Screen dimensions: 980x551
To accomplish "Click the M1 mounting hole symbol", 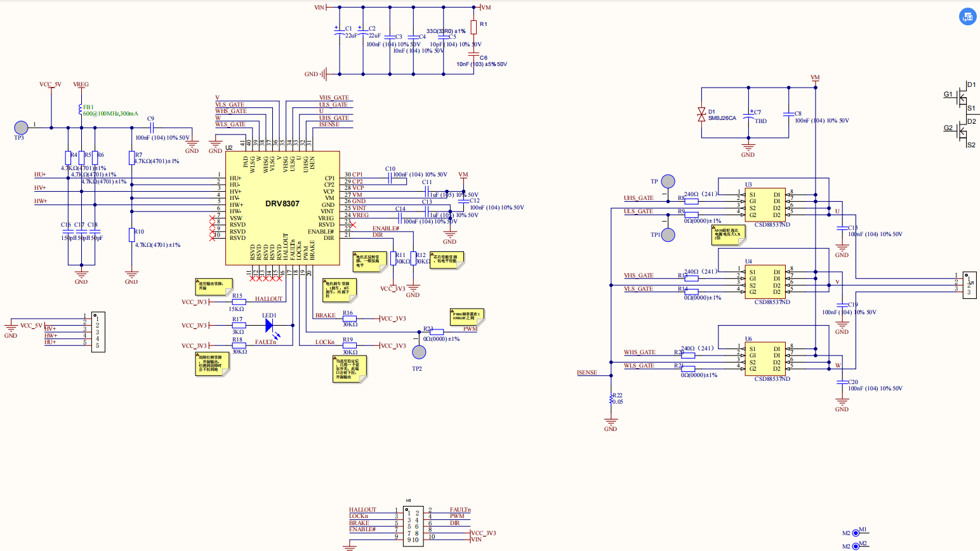I will pos(856,533).
